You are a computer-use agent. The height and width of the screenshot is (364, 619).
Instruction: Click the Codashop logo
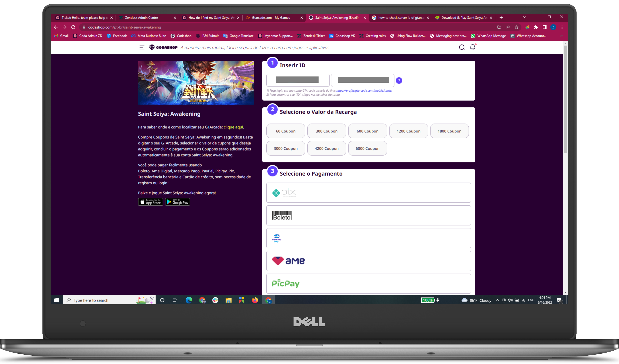[163, 47]
